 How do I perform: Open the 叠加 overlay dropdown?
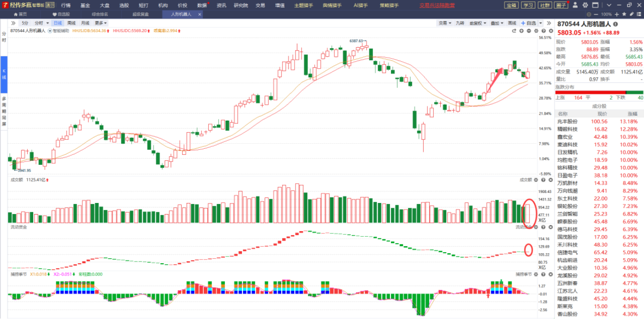click(x=496, y=23)
